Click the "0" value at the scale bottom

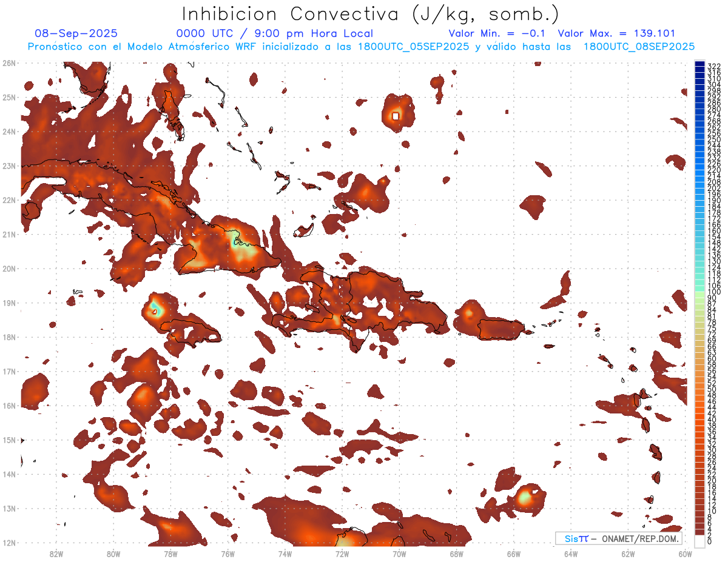(x=710, y=541)
